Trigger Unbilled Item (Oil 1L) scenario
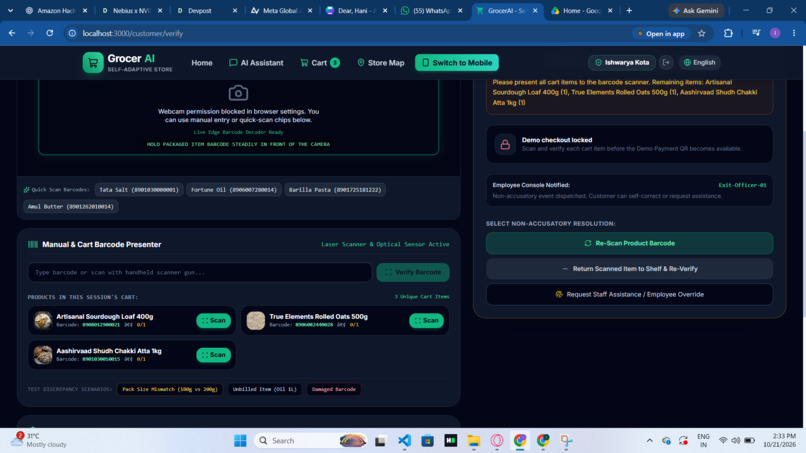The width and height of the screenshot is (806, 453). (265, 389)
